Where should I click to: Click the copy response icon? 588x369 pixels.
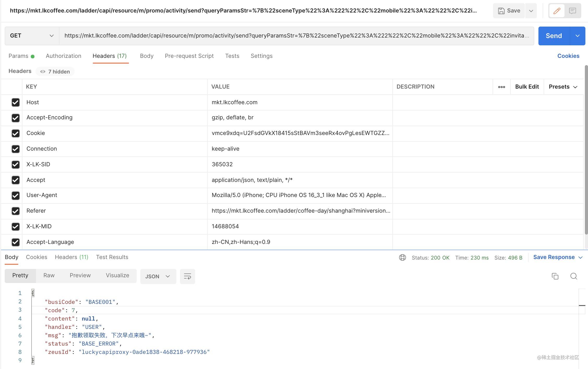click(555, 276)
